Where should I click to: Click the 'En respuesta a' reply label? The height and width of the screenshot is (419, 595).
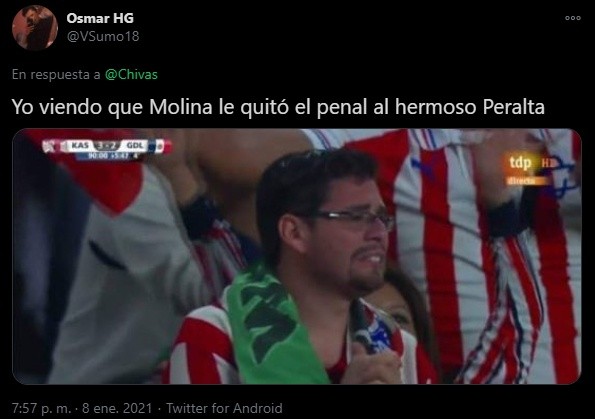pyautogui.click(x=56, y=74)
